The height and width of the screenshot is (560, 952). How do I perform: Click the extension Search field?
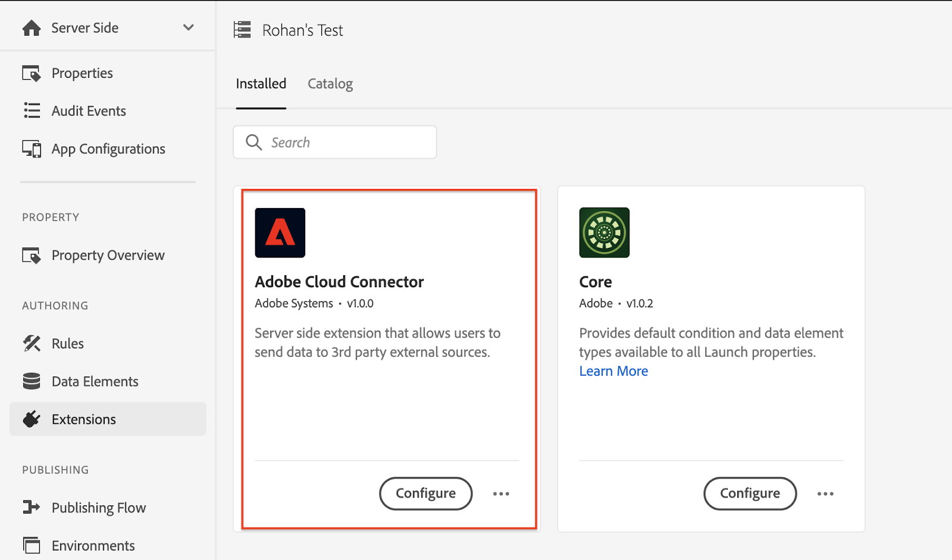[345, 142]
